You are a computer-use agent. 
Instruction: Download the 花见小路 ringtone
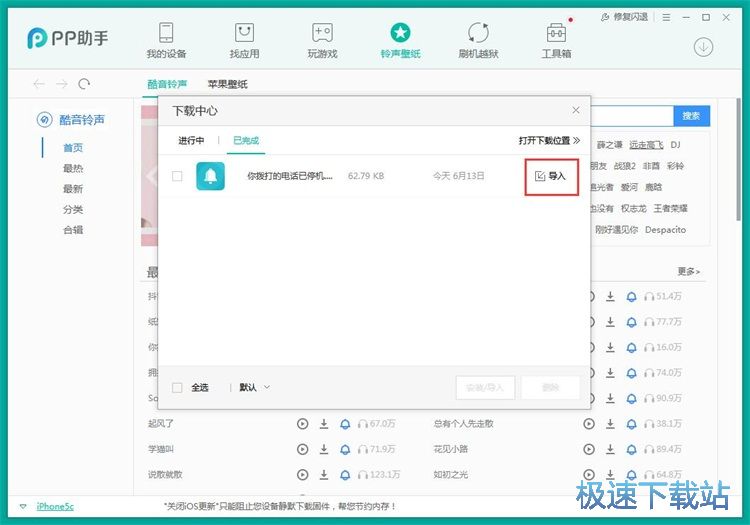click(610, 449)
